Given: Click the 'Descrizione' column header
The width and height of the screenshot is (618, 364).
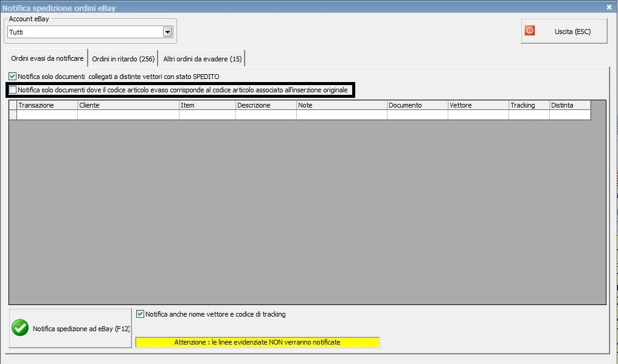Looking at the screenshot, I should click(266, 105).
